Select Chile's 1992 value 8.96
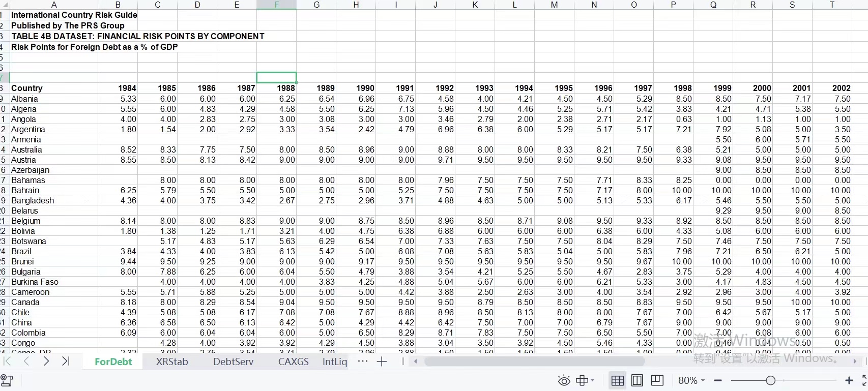Viewport: 868px width, 391px height. tap(435, 312)
